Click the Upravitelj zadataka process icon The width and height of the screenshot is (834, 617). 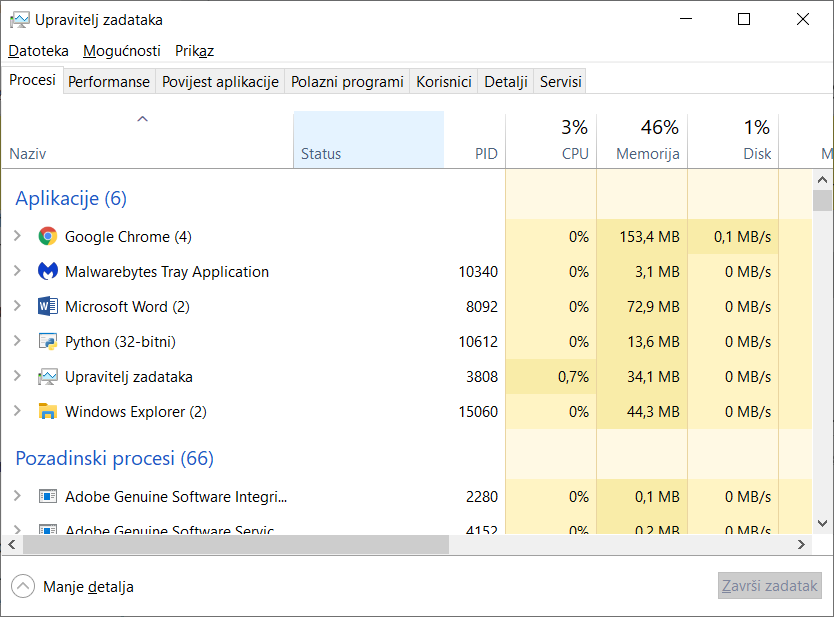47,377
